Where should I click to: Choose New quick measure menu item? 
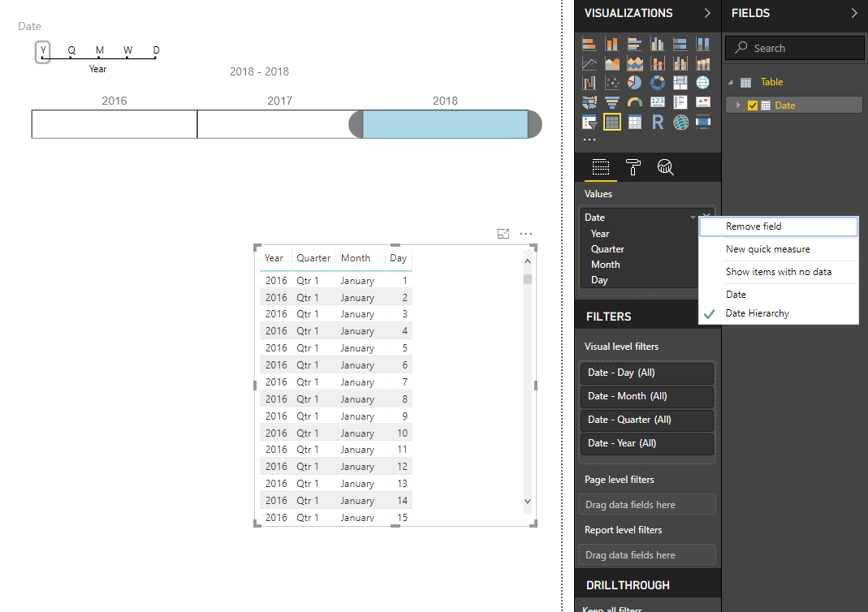[779, 249]
